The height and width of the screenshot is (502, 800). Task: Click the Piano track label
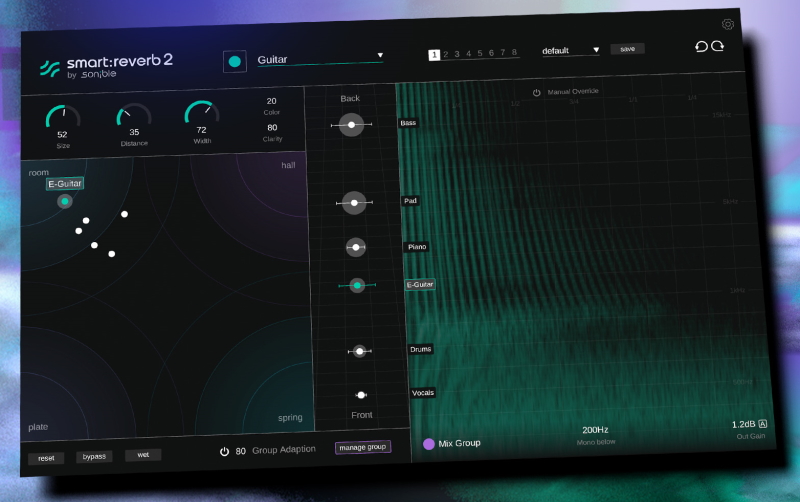[x=417, y=247]
